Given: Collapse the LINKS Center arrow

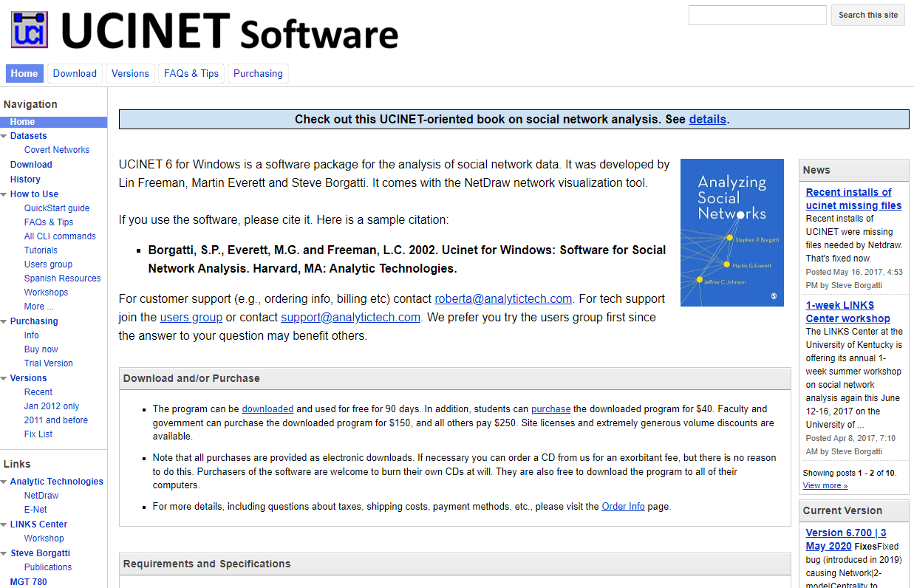Looking at the screenshot, I should [x=4, y=524].
